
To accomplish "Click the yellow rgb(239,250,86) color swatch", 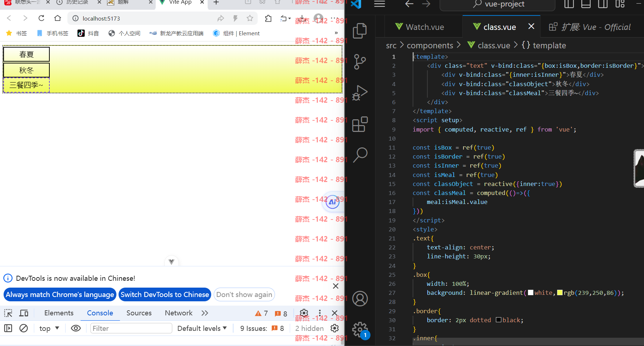I will click(560, 293).
